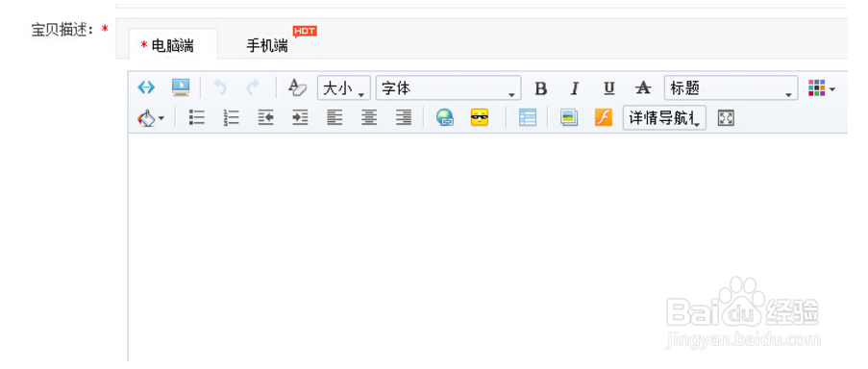Open the 字体 font family dropdown

pos(448,88)
